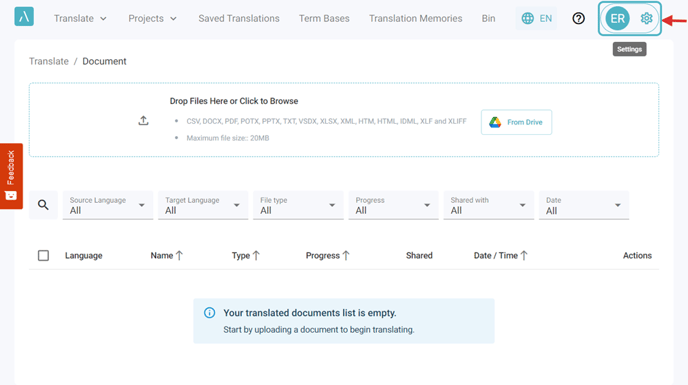
Task: Open the ER user avatar
Action: (x=617, y=18)
